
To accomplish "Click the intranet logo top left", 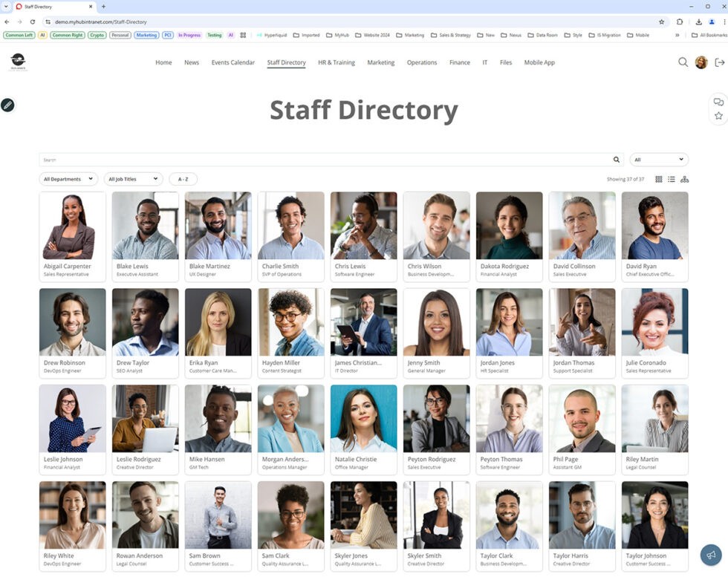I will pyautogui.click(x=17, y=62).
